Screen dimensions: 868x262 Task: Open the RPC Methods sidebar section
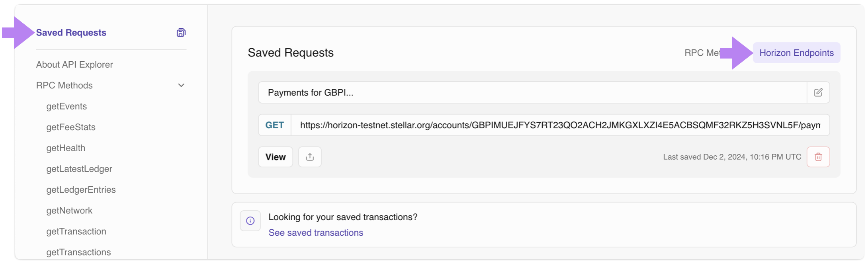65,85
